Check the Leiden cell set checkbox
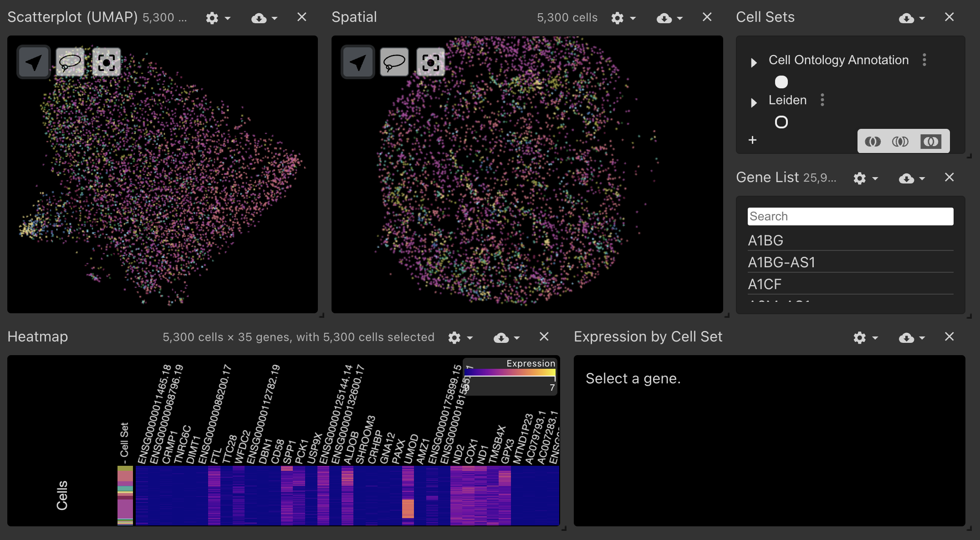Screen dimensions: 980x540 click(x=781, y=122)
